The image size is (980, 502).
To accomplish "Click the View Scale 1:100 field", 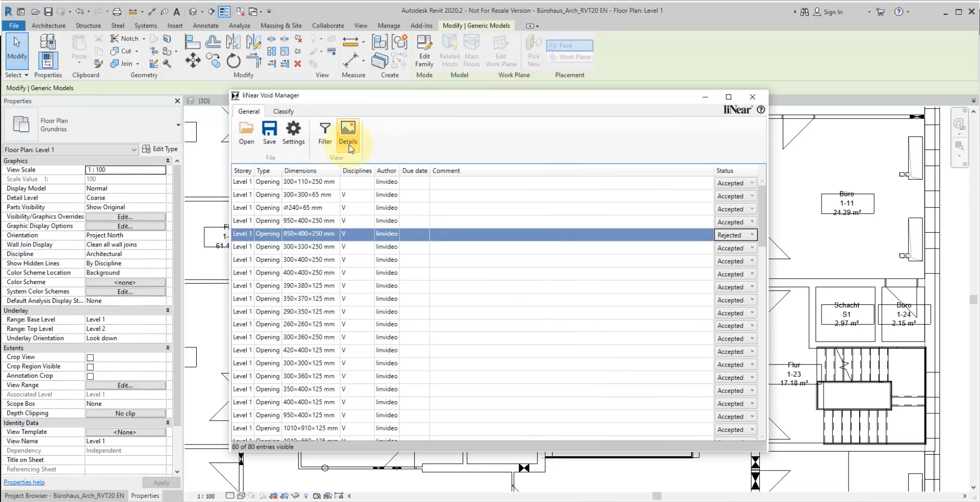I will click(x=125, y=170).
